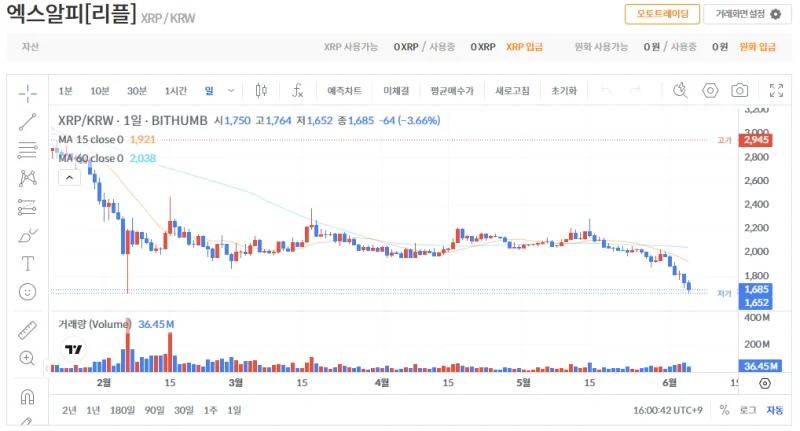Screen dimensions: 800x431
Task: Open 거래화면 설정 trade screen settings
Action: [x=747, y=14]
